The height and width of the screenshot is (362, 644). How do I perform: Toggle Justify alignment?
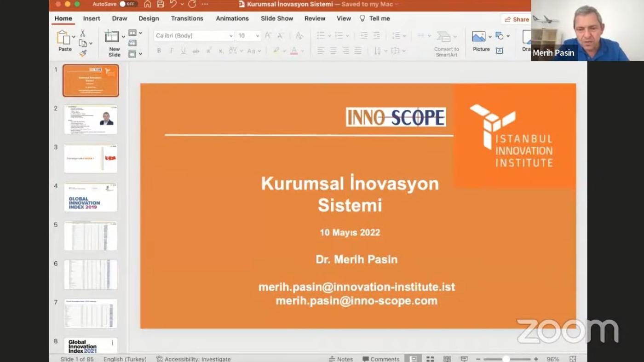click(x=358, y=51)
